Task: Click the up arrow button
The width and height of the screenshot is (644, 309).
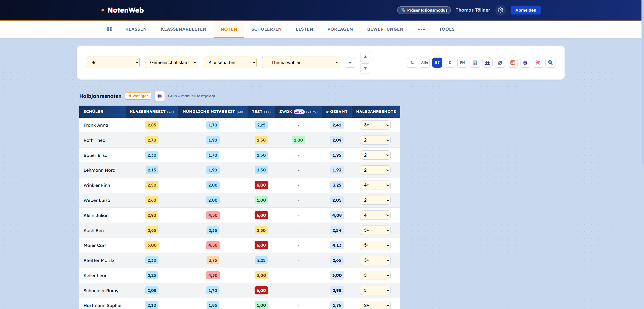Action: [x=365, y=57]
